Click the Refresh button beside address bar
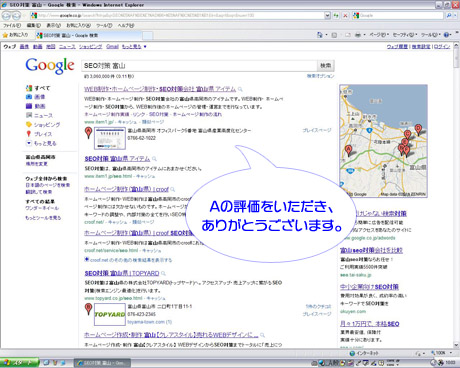460x368 pixels. coord(336,15)
